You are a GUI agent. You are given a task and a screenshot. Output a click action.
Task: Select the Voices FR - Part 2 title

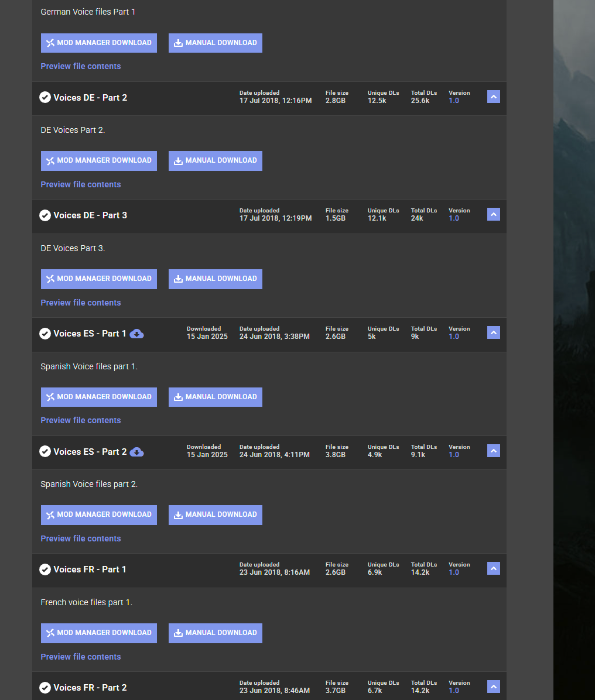coord(90,688)
